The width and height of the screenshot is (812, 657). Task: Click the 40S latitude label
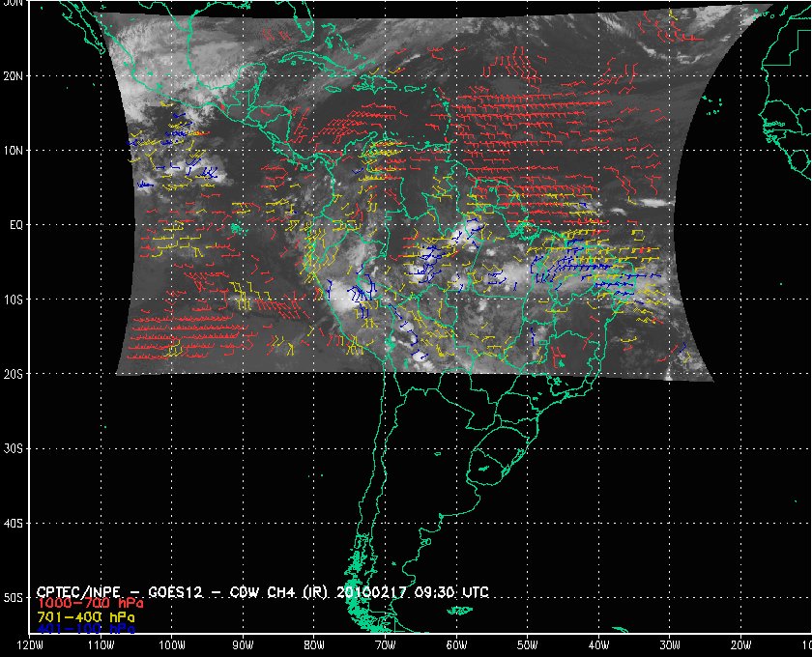click(13, 524)
